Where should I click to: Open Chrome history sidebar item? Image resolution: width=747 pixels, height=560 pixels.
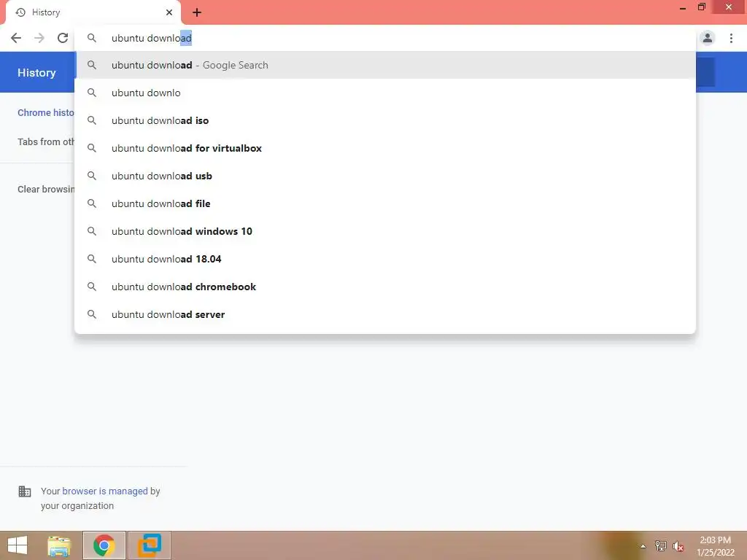pos(46,113)
